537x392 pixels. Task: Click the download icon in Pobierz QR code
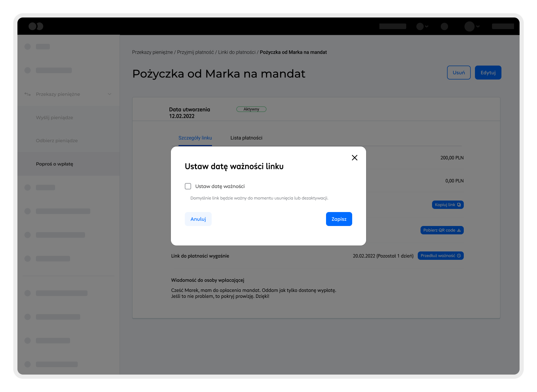[459, 230]
